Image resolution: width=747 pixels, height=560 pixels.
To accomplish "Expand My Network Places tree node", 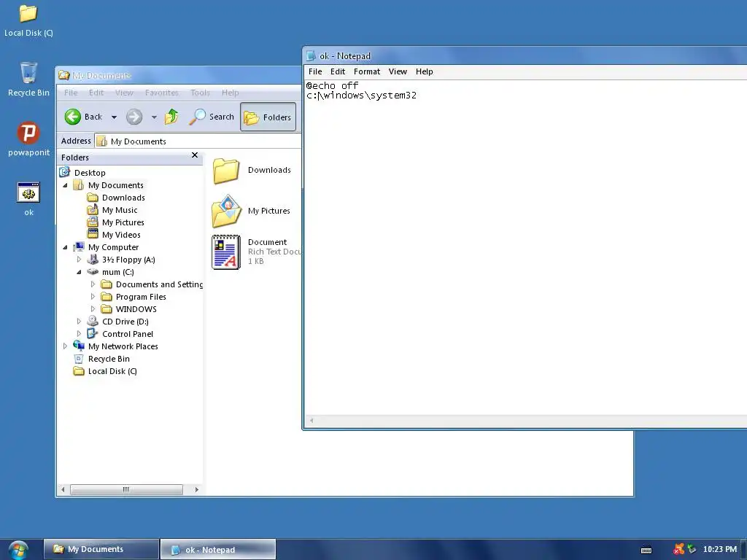I will coord(65,346).
